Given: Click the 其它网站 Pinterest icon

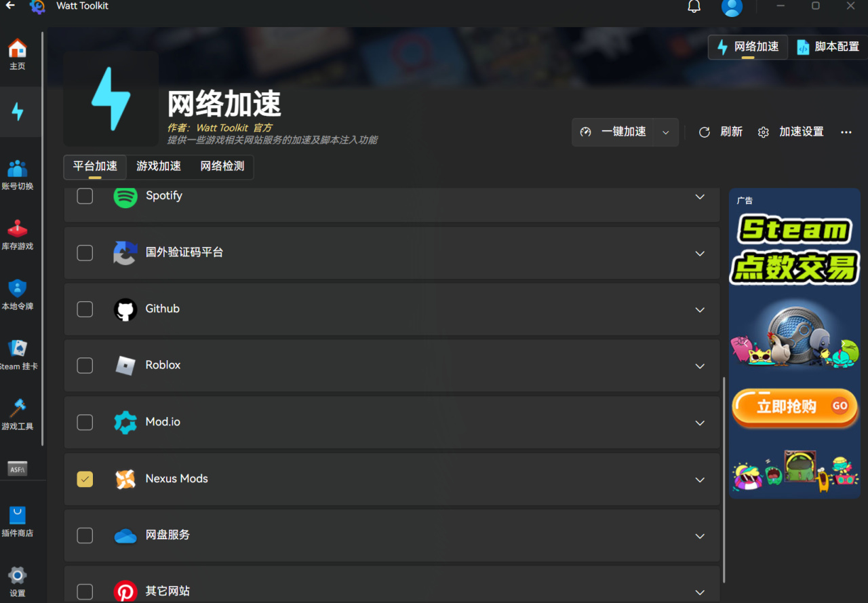Looking at the screenshot, I should pos(125,591).
